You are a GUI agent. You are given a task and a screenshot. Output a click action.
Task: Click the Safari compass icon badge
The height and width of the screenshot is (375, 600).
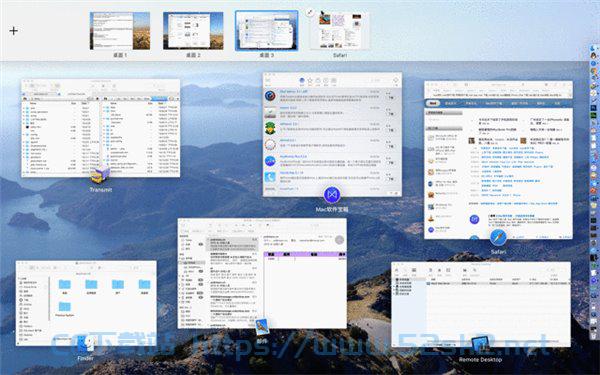(x=498, y=237)
